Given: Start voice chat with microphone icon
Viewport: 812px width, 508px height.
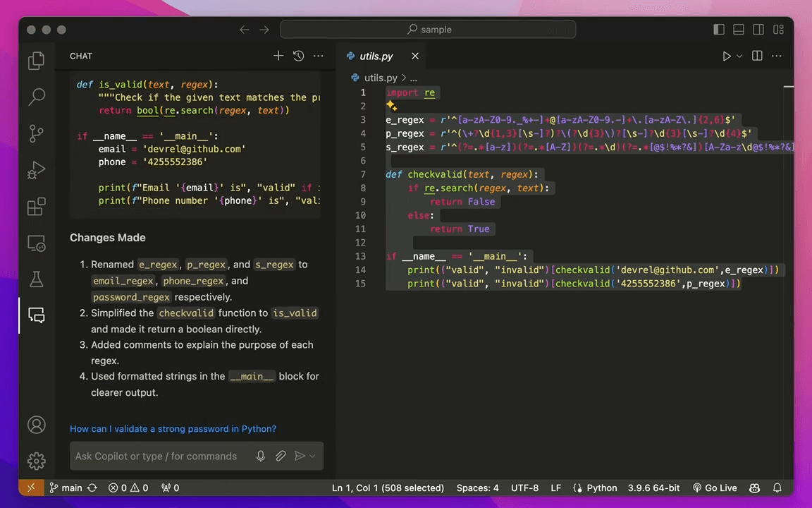Looking at the screenshot, I should pos(261,456).
